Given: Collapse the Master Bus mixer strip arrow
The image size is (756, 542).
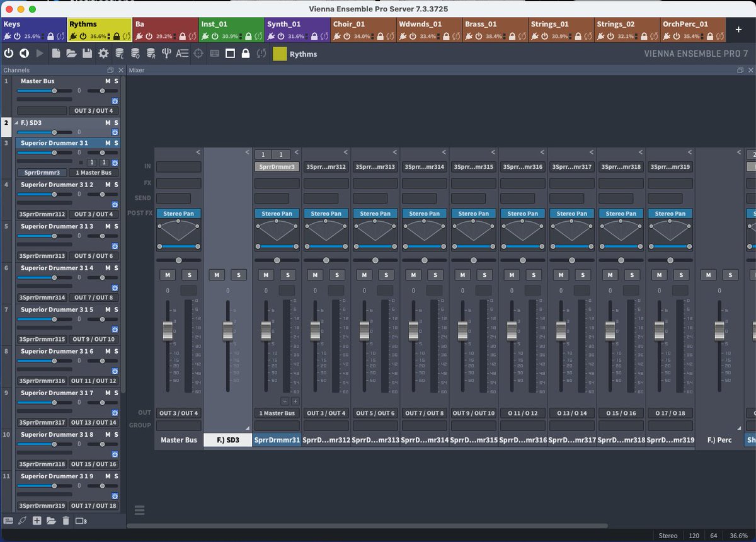Looking at the screenshot, I should coord(198,153).
